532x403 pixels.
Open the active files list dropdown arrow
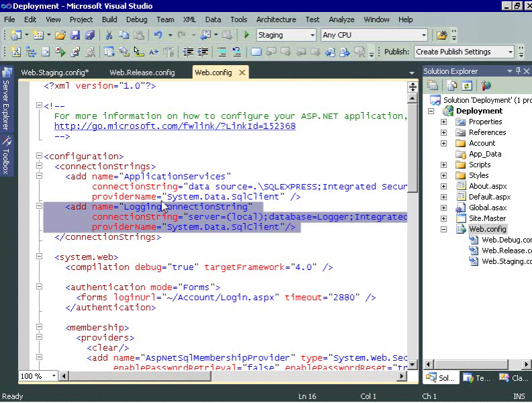(x=412, y=73)
